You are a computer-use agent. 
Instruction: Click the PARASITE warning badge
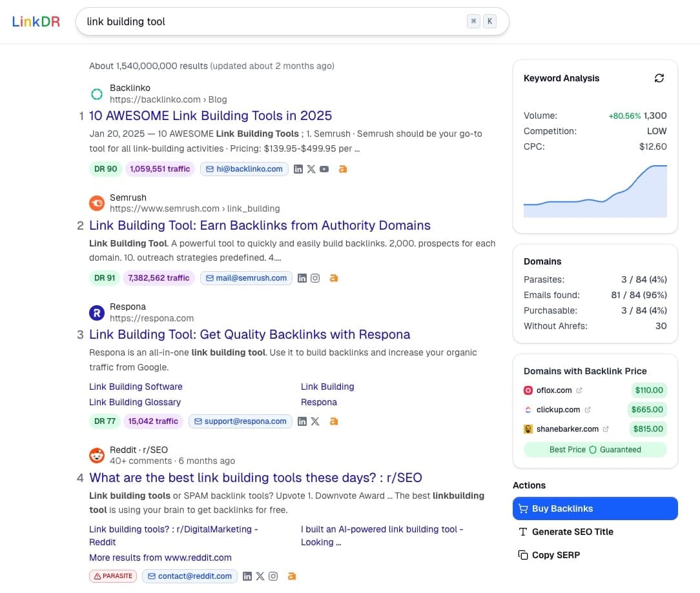pyautogui.click(x=113, y=576)
